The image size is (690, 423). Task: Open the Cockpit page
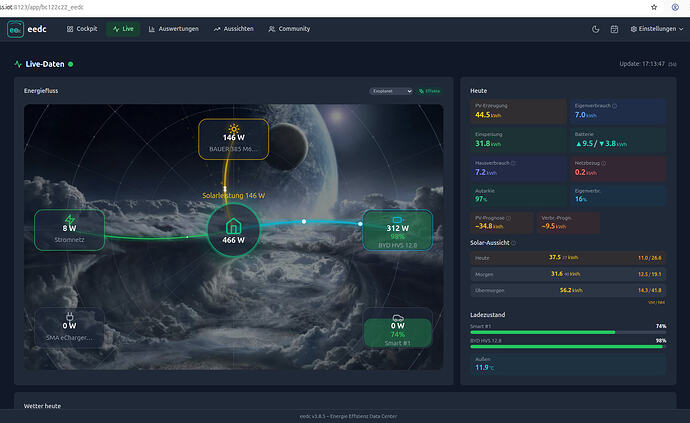click(x=82, y=29)
